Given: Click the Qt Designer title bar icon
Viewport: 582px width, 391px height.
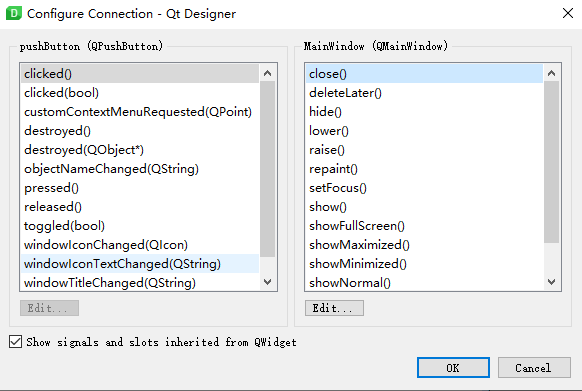Looking at the screenshot, I should tap(14, 13).
